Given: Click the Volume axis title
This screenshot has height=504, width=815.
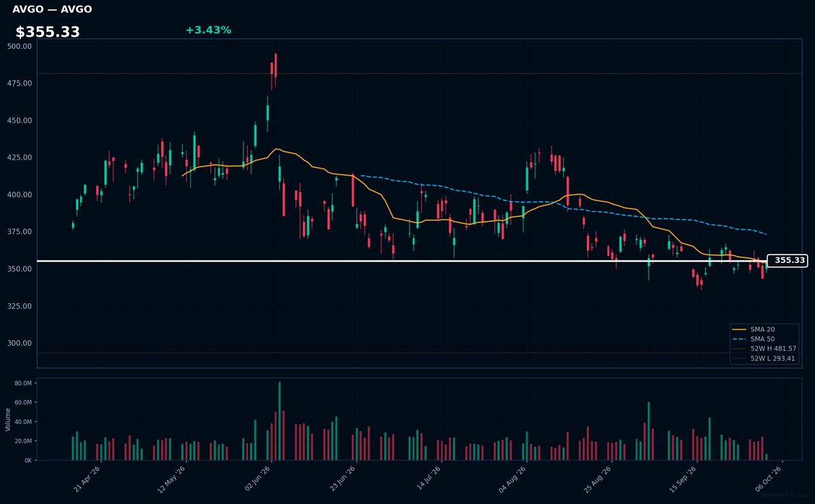Looking at the screenshot, I should (x=8, y=419).
